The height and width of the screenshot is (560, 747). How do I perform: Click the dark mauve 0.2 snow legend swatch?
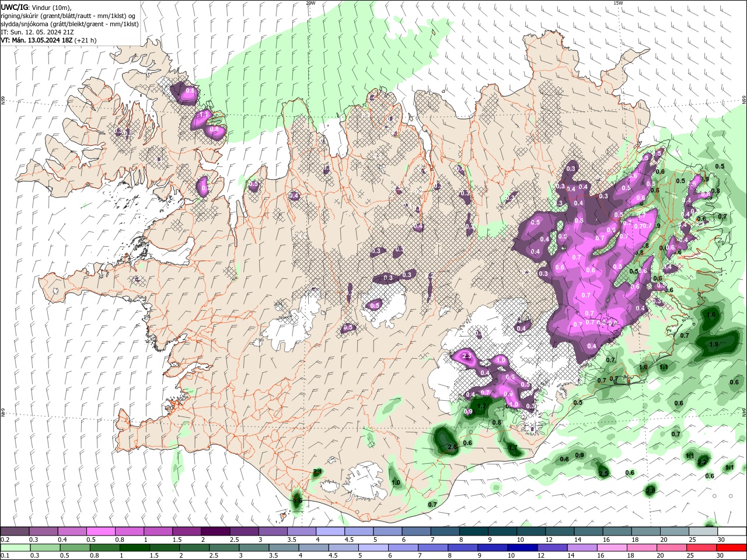pos(15,531)
